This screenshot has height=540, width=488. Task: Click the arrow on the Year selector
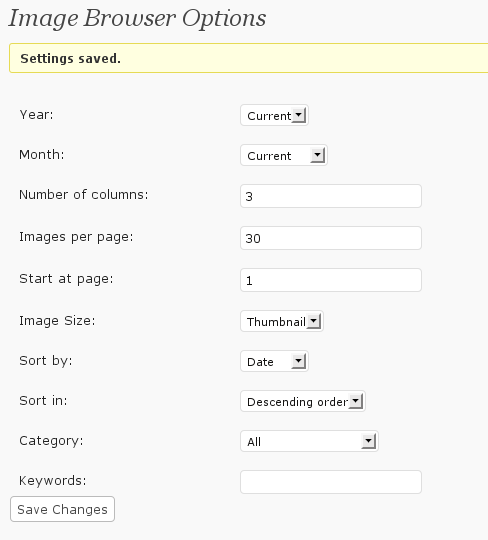[299, 115]
